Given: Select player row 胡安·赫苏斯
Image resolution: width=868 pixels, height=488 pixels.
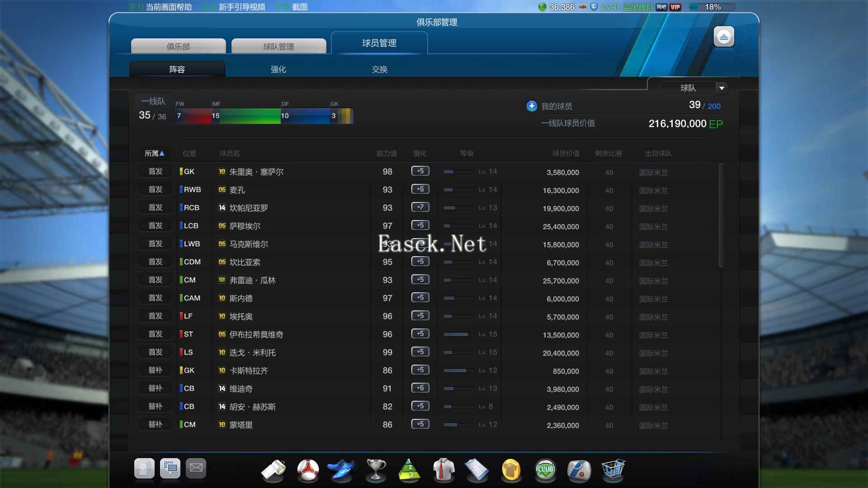Looking at the screenshot, I should pos(427,406).
